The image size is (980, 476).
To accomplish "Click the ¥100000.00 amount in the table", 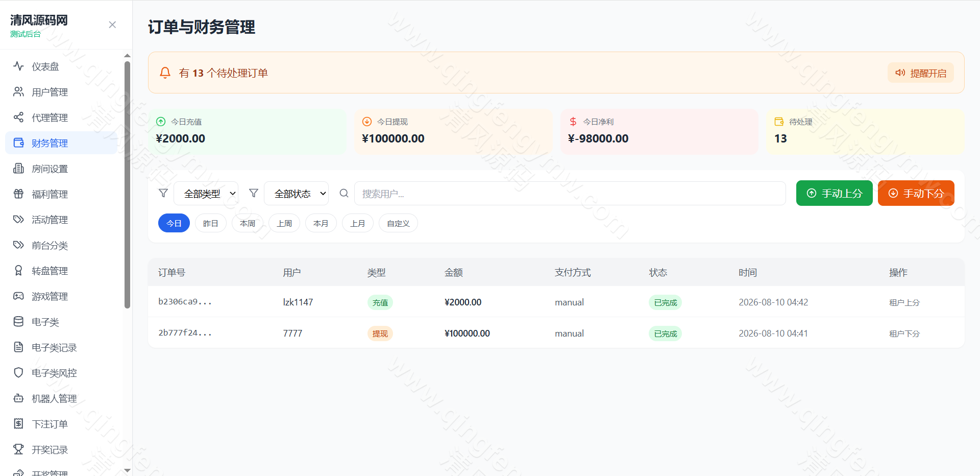I will 467,333.
